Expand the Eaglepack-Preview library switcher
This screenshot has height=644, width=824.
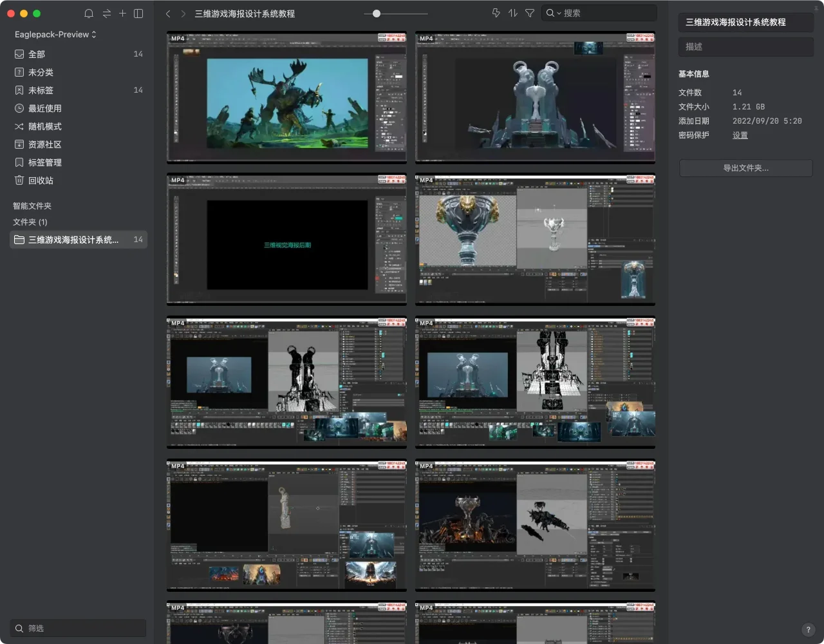pyautogui.click(x=55, y=34)
